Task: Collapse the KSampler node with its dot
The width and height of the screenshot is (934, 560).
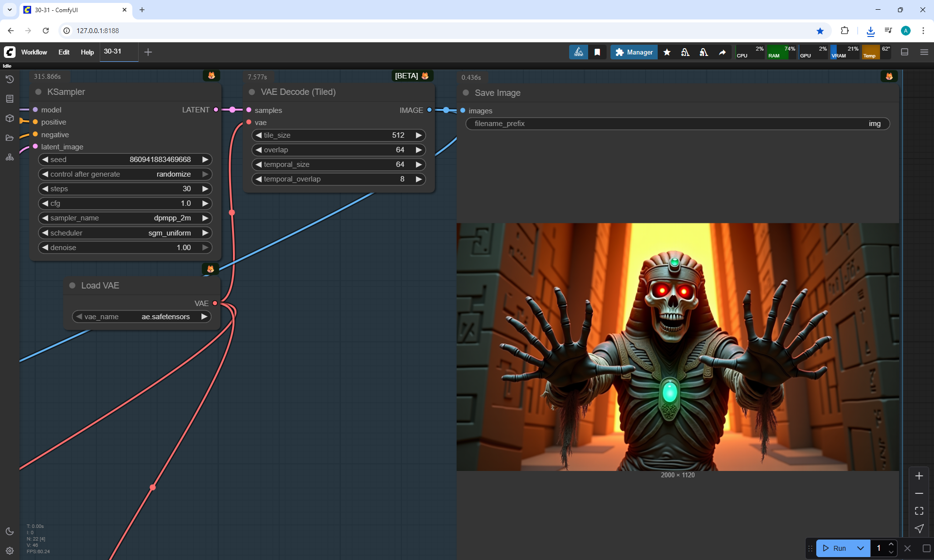Action: pos(38,92)
